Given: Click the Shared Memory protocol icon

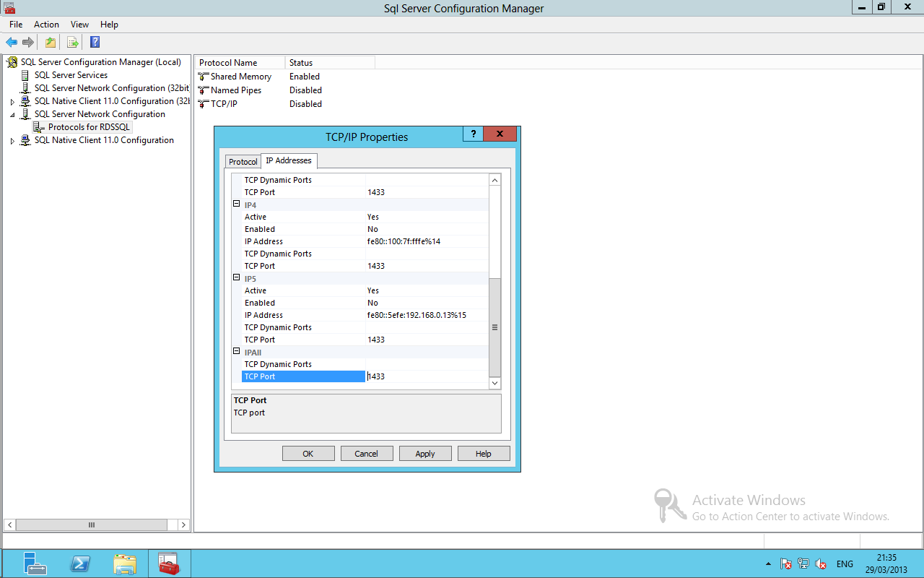Looking at the screenshot, I should click(203, 77).
